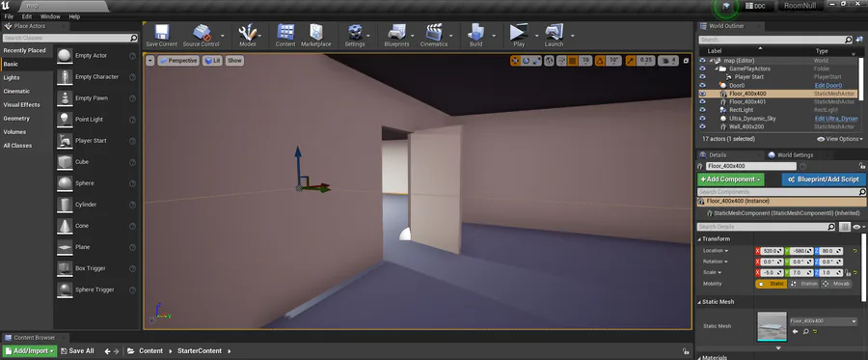Image resolution: width=868 pixels, height=360 pixels.
Task: Open the Static Mesh Floor_400x400 dropdown
Action: tap(824, 321)
